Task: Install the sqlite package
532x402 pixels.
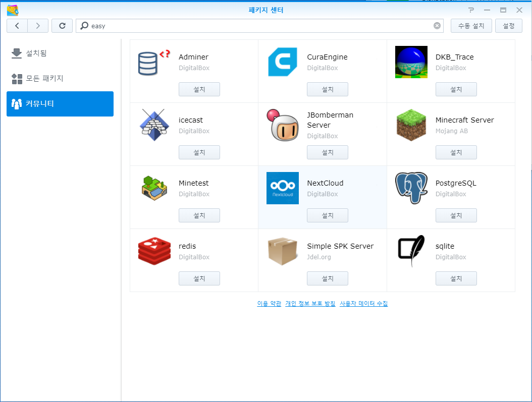Action: coord(456,278)
